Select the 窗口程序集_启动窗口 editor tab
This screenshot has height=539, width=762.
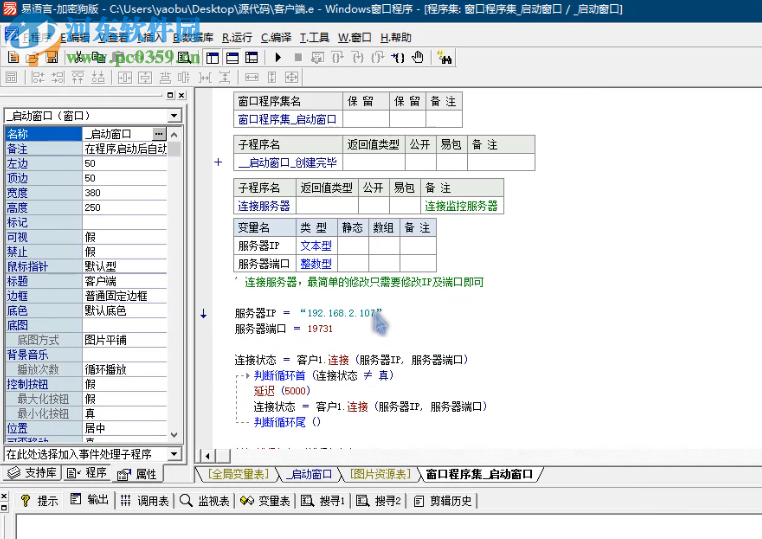point(479,474)
